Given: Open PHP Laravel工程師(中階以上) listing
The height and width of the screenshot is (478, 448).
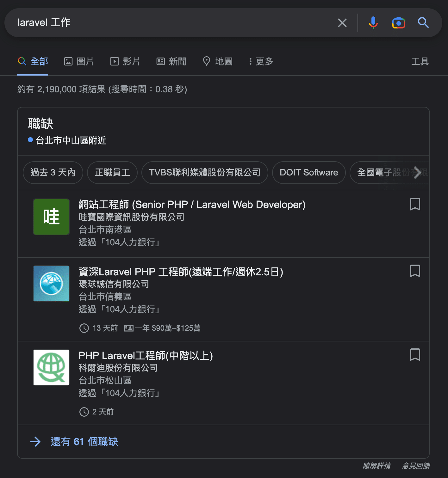Looking at the screenshot, I should (x=146, y=356).
